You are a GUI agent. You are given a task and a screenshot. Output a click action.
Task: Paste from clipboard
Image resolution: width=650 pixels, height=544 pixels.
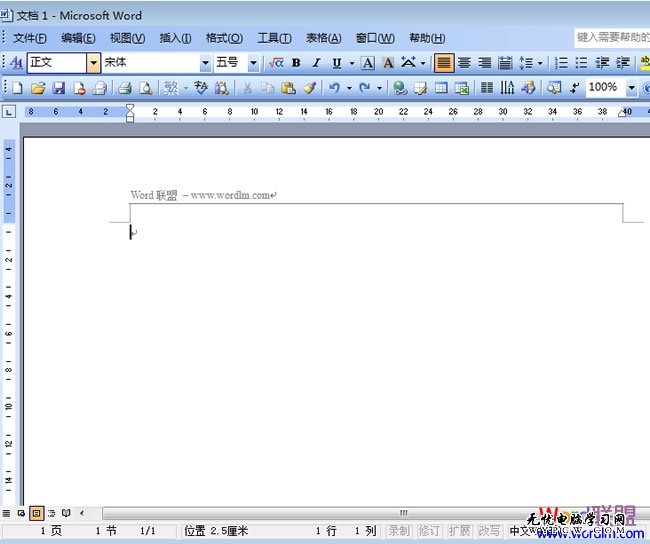pyautogui.click(x=288, y=88)
